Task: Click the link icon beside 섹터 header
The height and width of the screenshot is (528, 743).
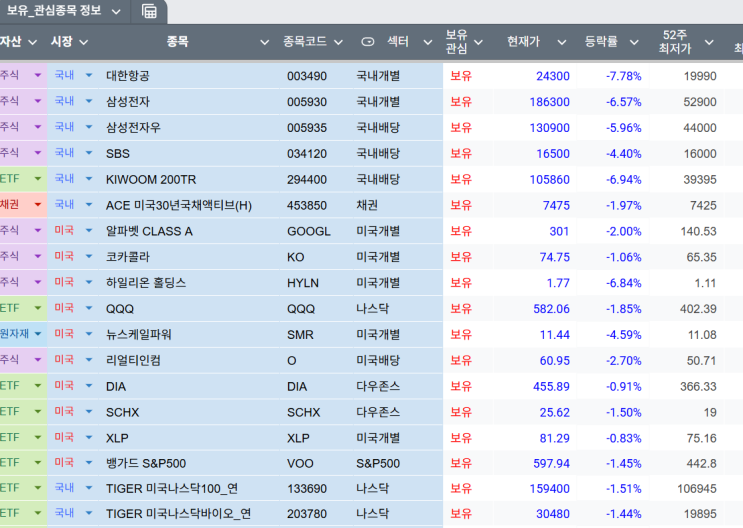Action: 368,42
